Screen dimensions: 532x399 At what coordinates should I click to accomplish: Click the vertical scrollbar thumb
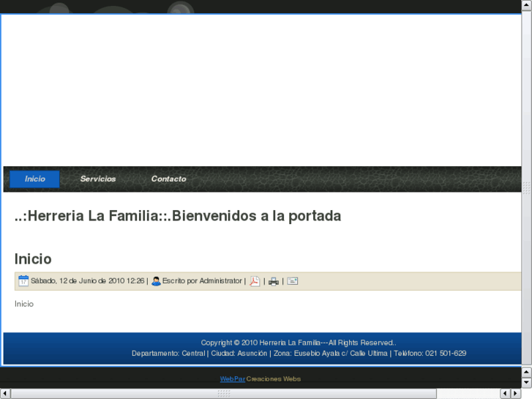coord(527,187)
